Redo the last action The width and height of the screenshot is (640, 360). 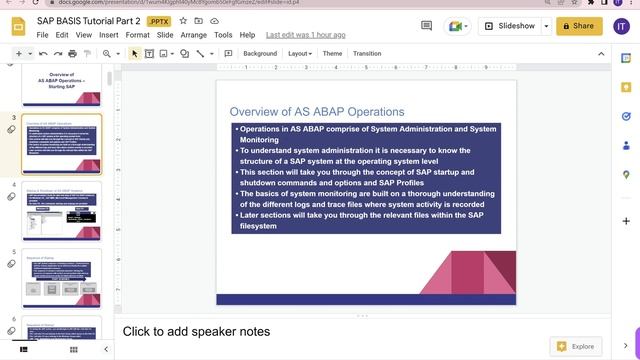point(58,53)
